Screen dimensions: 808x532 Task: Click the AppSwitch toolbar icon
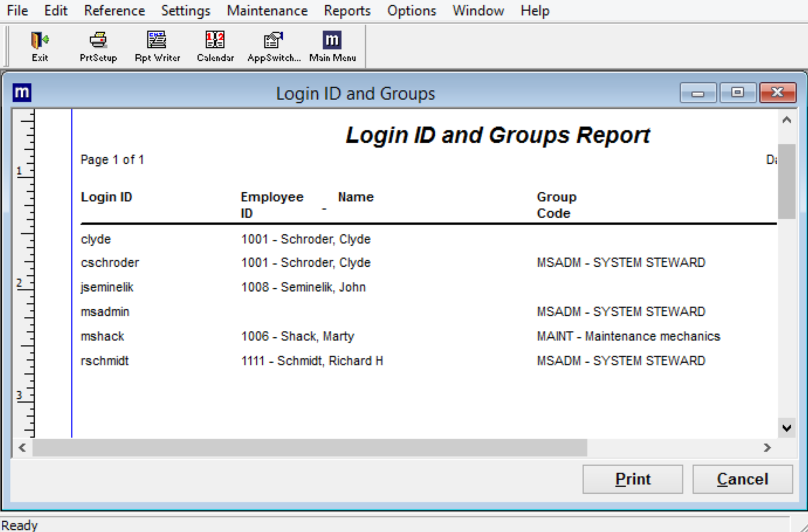(x=273, y=46)
